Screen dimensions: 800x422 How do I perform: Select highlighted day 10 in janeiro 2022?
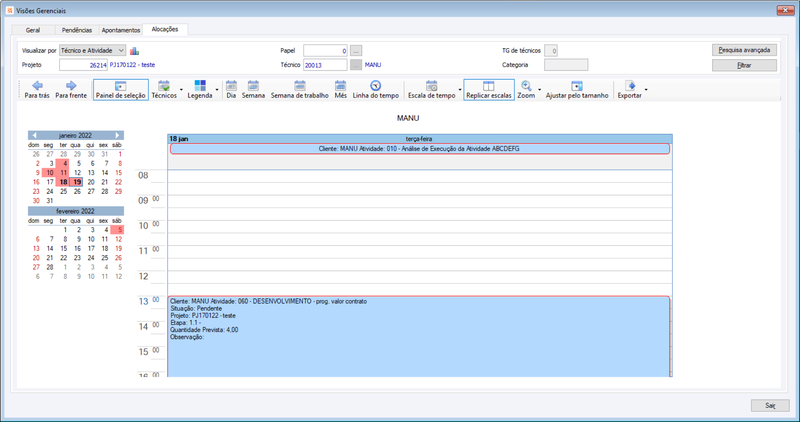(x=49, y=172)
